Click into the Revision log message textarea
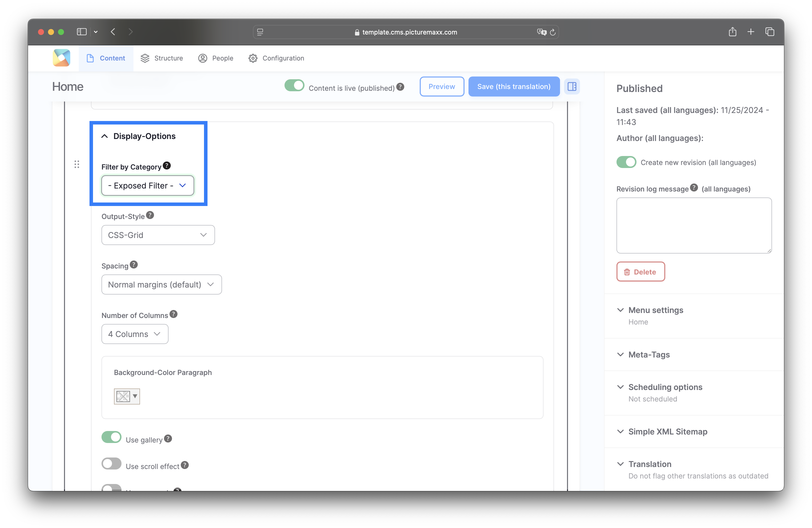Screen dimensions: 812x528 tap(694, 225)
